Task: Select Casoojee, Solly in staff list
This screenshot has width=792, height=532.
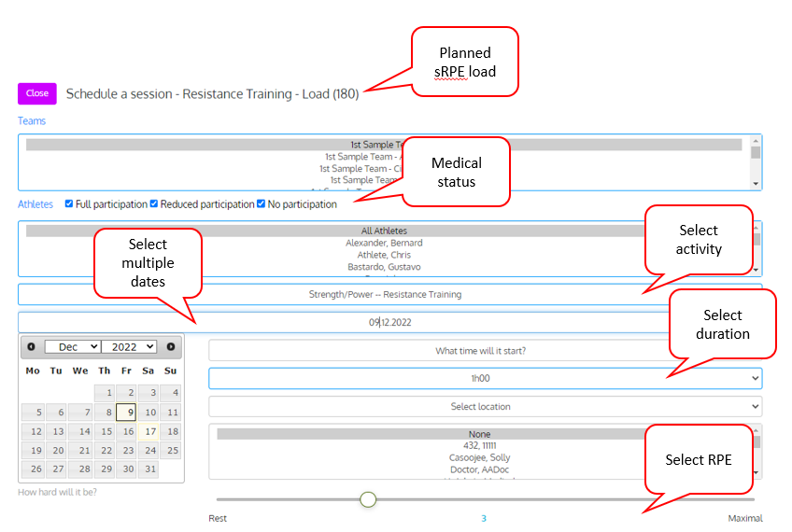Action: [x=479, y=458]
